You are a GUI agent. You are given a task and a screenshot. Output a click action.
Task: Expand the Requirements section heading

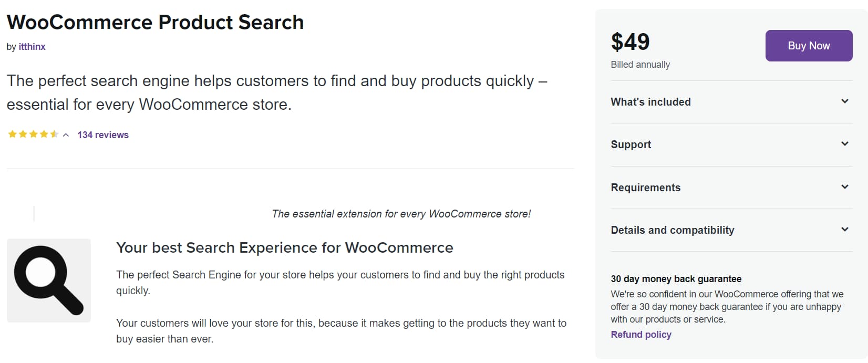tap(645, 188)
